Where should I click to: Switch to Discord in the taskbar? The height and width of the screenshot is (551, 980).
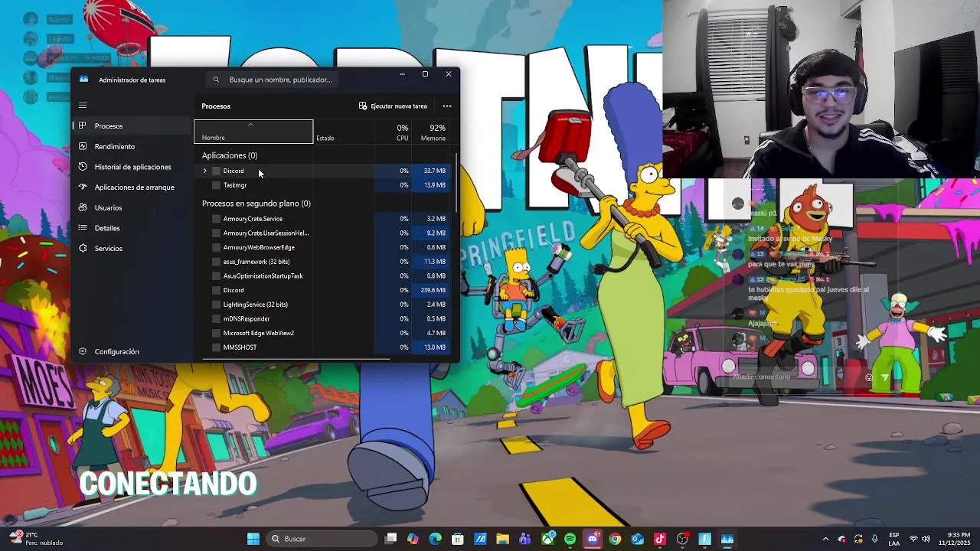(593, 539)
